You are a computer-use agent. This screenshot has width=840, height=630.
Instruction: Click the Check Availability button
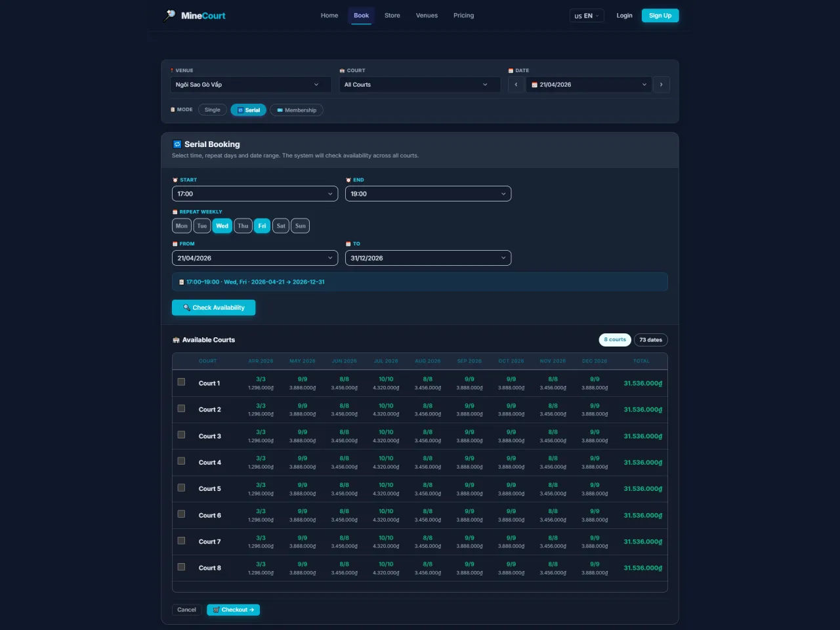[x=214, y=308]
